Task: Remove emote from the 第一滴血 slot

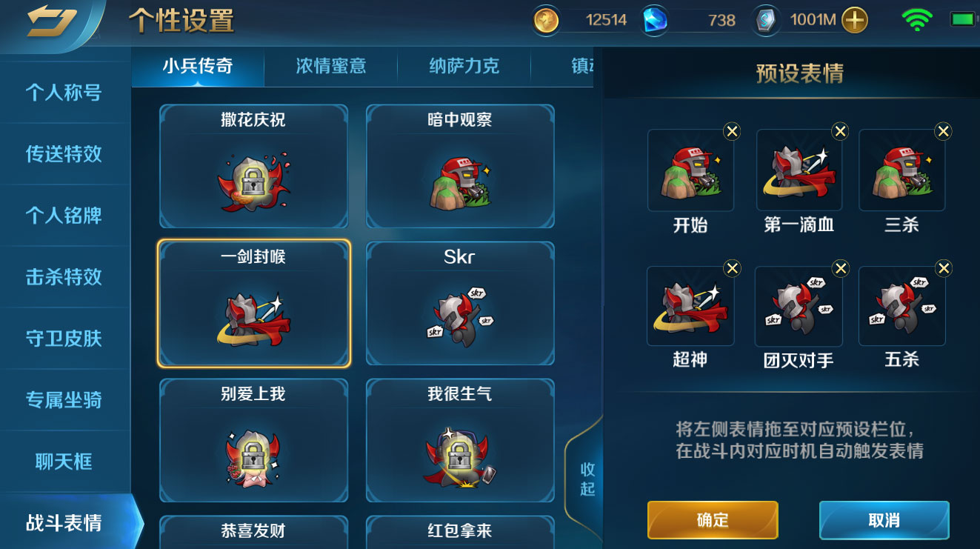Action: (x=840, y=131)
